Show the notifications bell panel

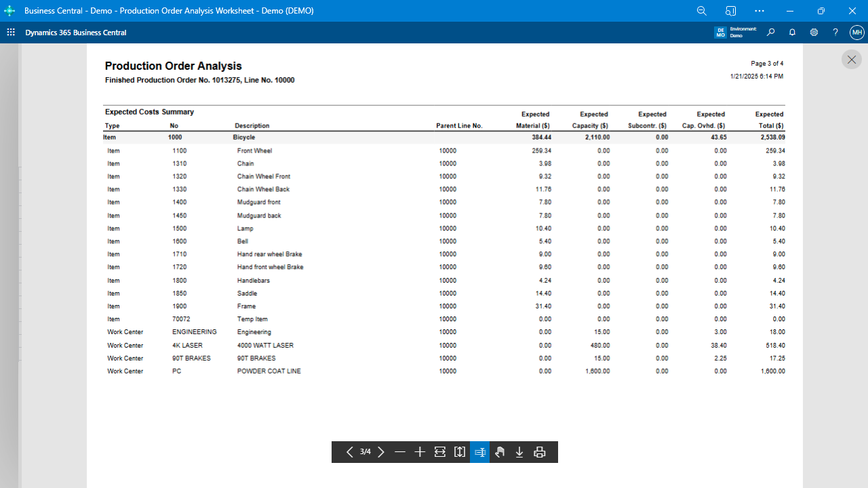(792, 33)
